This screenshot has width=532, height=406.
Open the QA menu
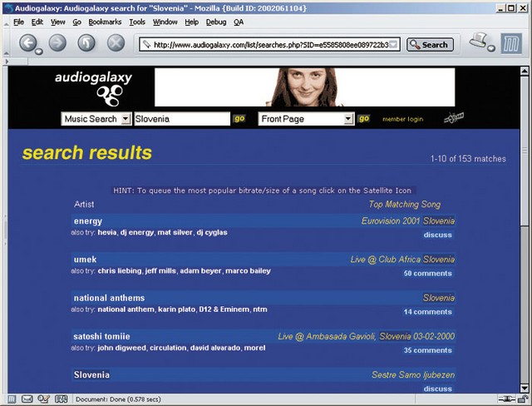(239, 22)
